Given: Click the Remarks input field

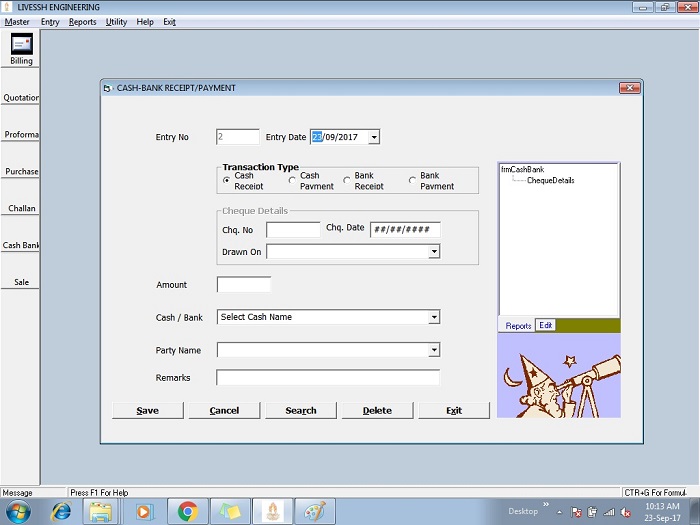Looking at the screenshot, I should click(x=328, y=377).
